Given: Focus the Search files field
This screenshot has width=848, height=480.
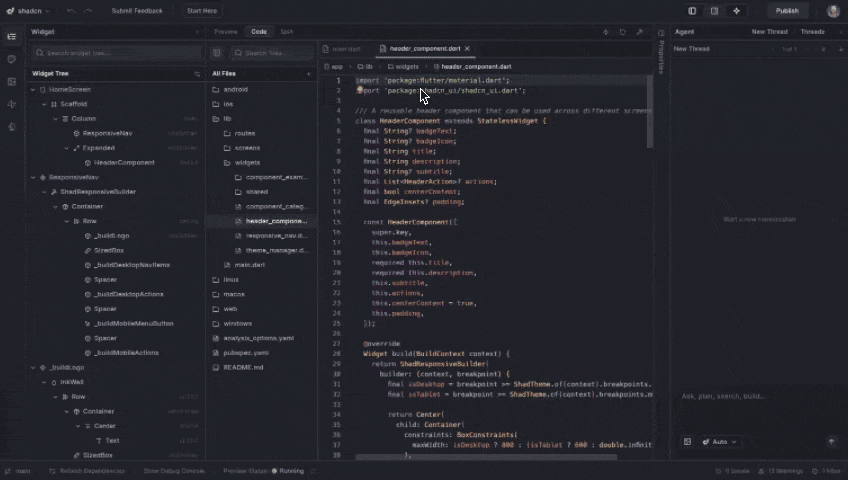Looking at the screenshot, I should point(271,53).
